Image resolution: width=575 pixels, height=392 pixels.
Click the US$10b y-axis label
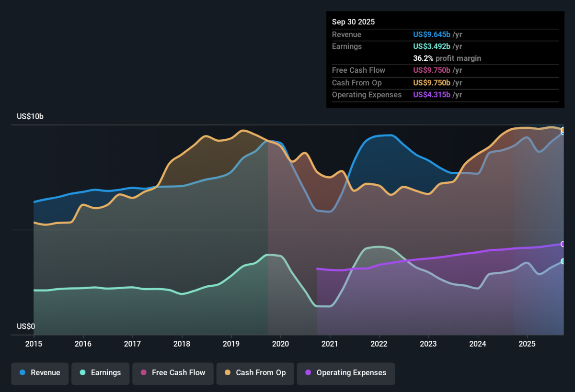tap(30, 116)
